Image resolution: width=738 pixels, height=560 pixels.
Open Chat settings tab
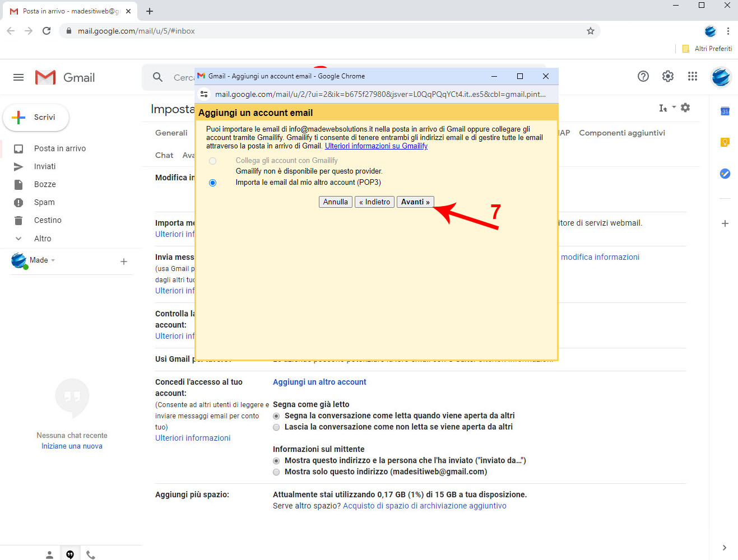164,155
